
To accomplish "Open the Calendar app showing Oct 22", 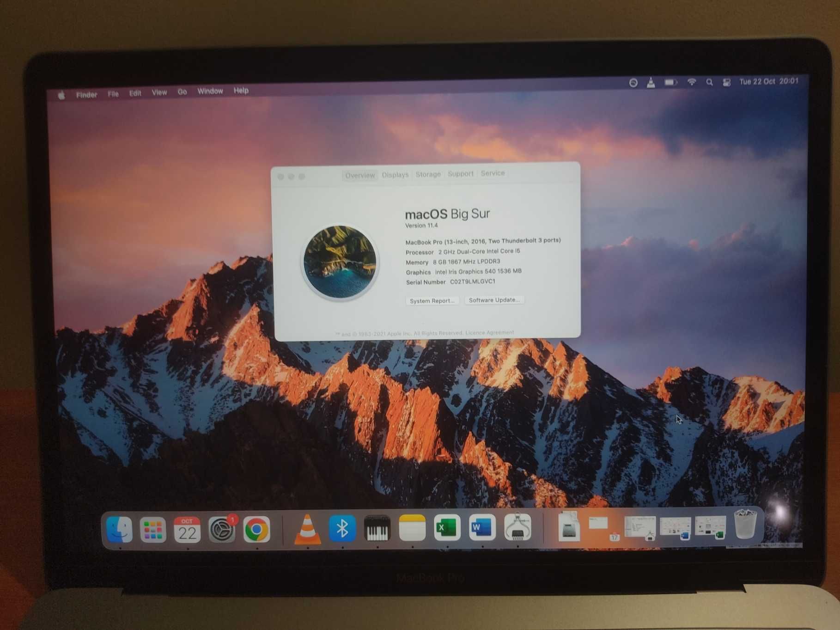I will coord(187,530).
